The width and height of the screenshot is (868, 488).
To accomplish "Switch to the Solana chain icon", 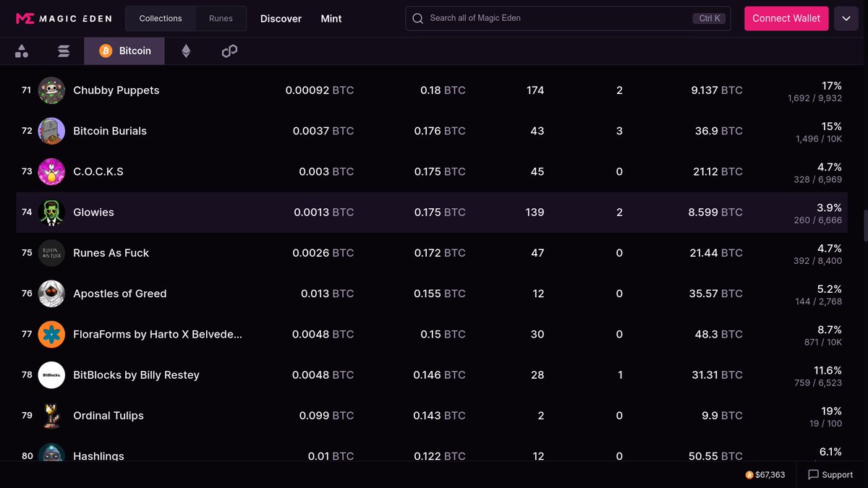I will coord(64,51).
